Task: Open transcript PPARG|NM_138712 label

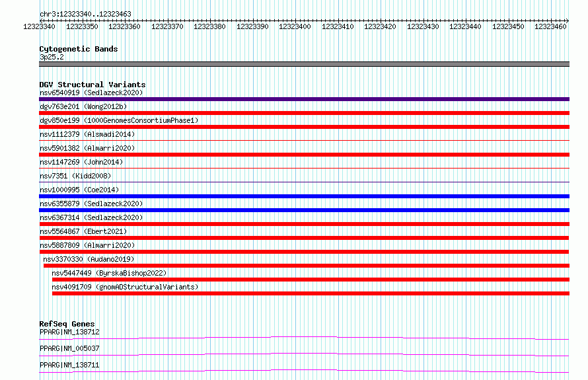Action: [69, 332]
